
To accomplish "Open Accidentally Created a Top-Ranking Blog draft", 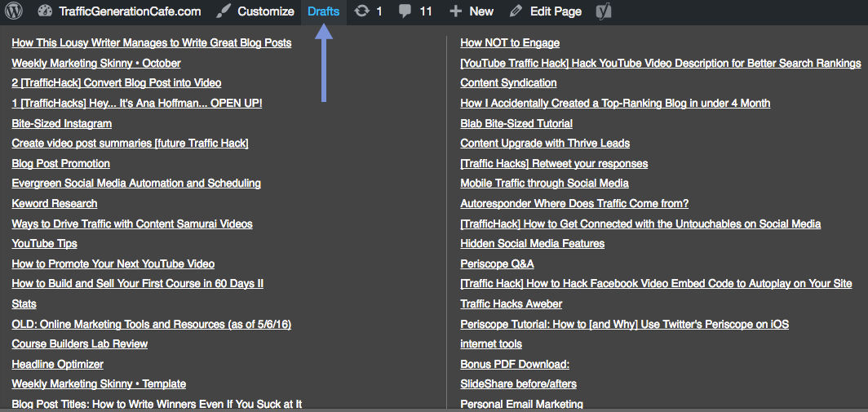I will (616, 104).
